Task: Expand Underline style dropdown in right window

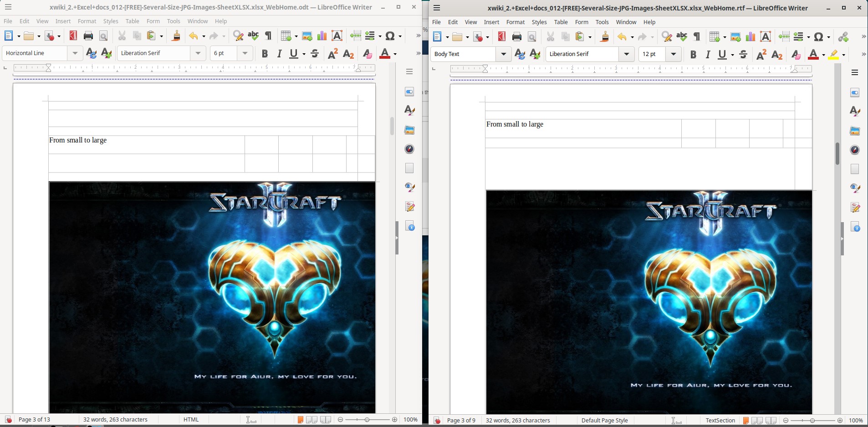Action: [x=732, y=54]
